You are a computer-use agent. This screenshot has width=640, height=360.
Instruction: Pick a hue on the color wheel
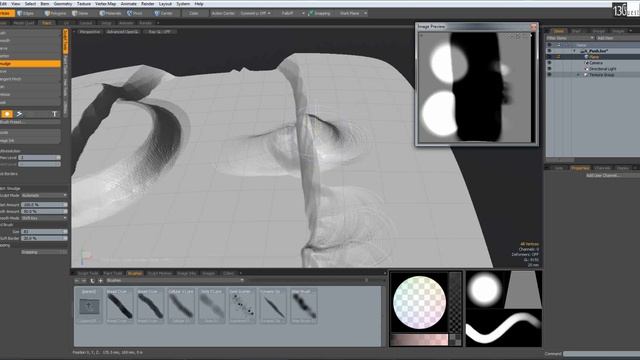(x=419, y=302)
